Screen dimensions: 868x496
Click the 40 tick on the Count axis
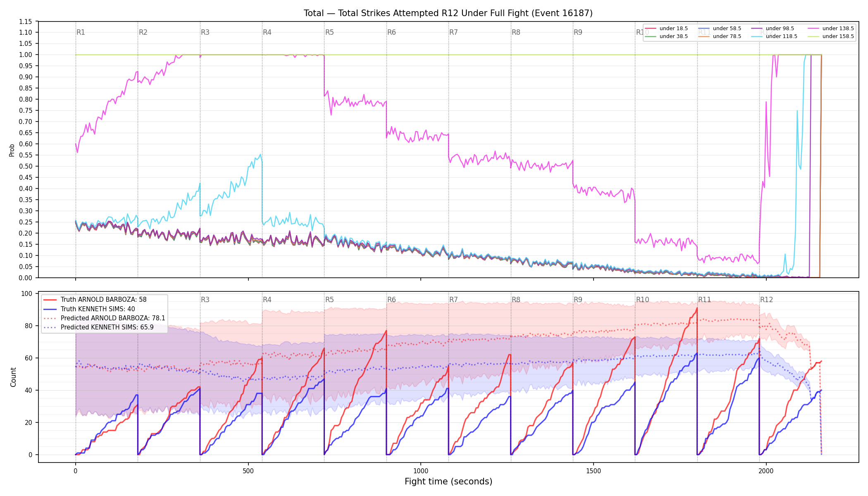[x=28, y=390]
